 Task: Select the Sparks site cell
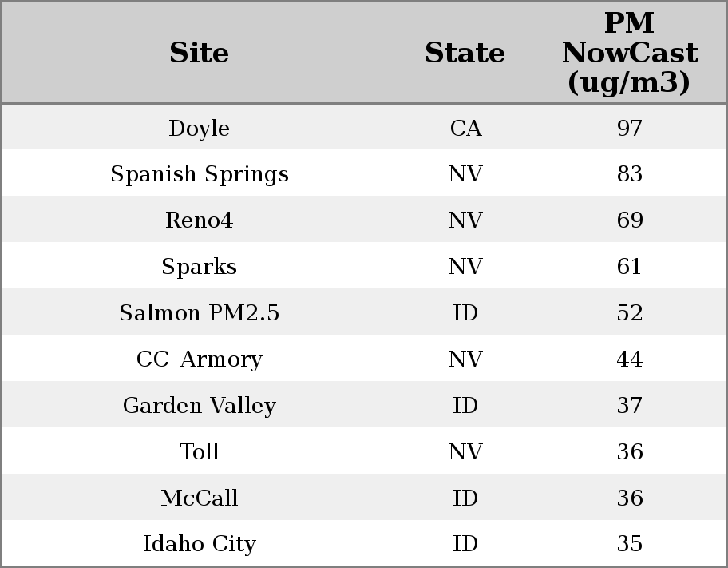click(x=200, y=267)
